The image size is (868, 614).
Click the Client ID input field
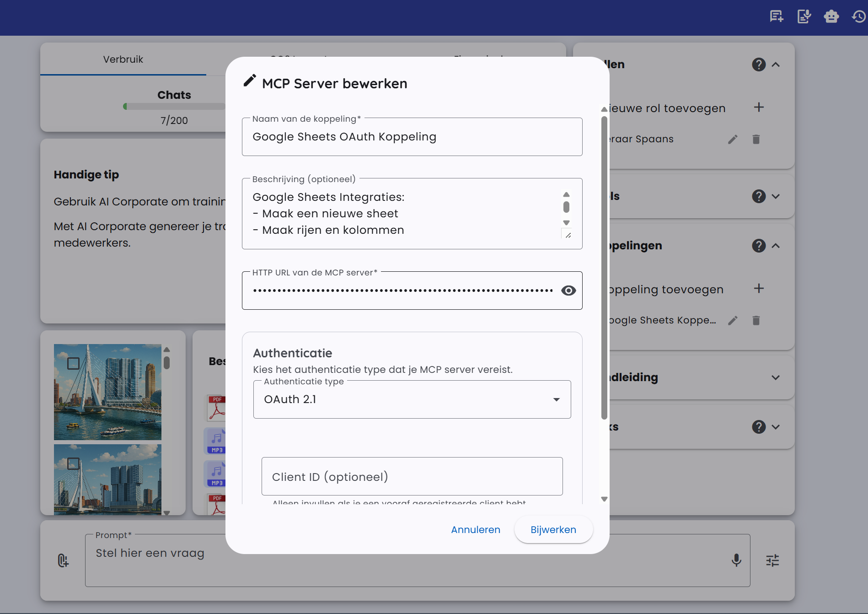point(412,476)
